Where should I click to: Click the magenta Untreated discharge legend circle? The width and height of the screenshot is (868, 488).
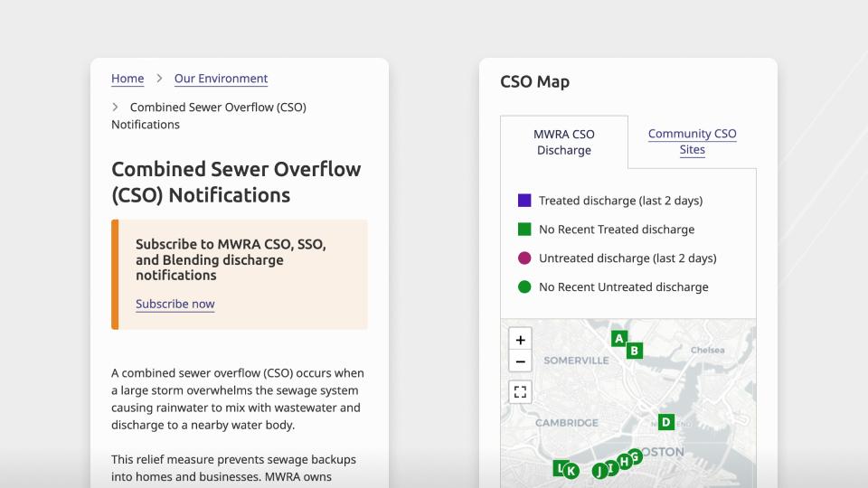[x=524, y=258]
